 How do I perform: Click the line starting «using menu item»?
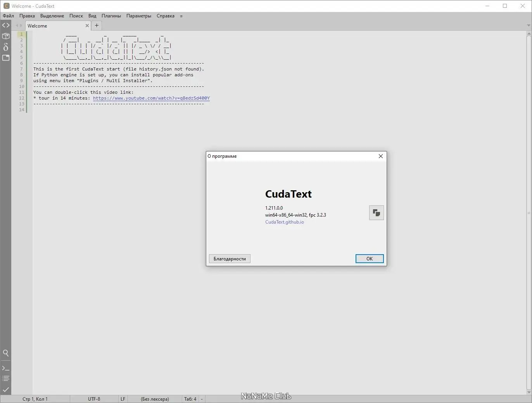(93, 81)
